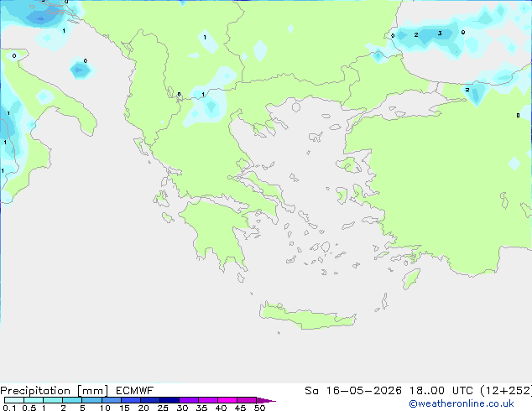Select the 10–15 mm legend swatch
Viewport: 532px width, 411px height.
(112, 400)
